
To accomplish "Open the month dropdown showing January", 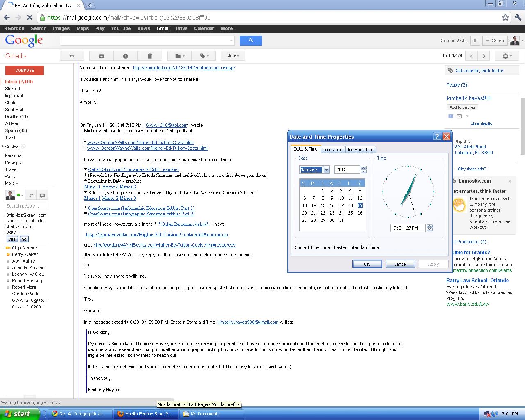I will 326,169.
